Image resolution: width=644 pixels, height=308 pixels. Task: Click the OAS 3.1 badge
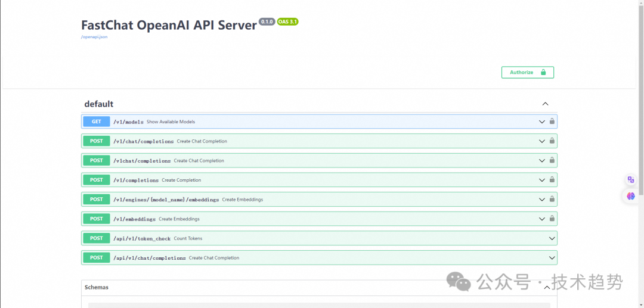pyautogui.click(x=287, y=21)
